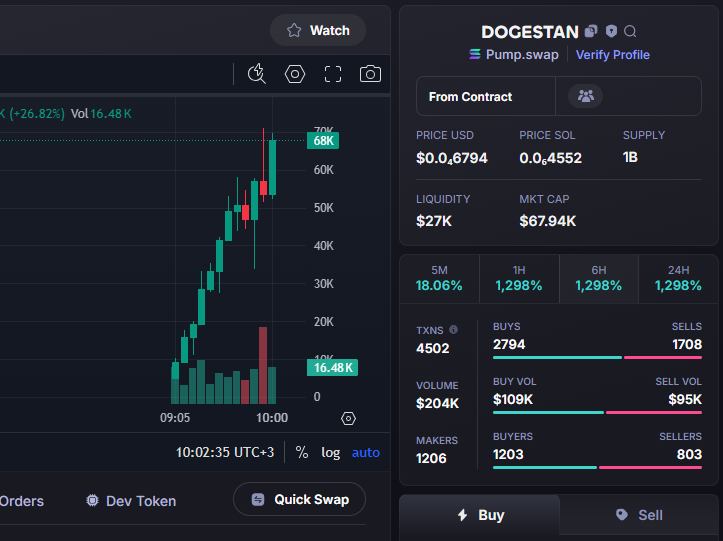Viewport: 723px width, 541px height.
Task: Click the MKT CAP value $67.94K
Action: click(547, 221)
